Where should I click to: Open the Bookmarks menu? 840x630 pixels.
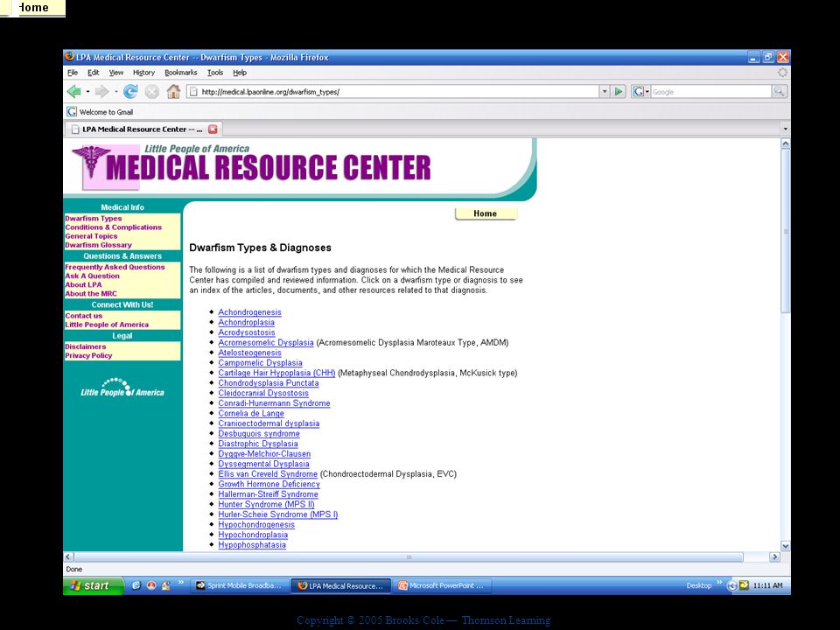pyautogui.click(x=180, y=73)
